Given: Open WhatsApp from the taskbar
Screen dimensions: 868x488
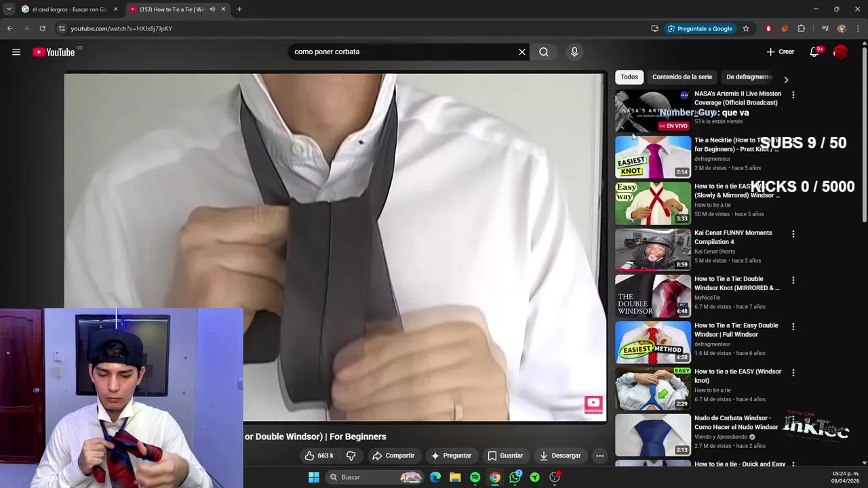Looking at the screenshot, I should [x=515, y=477].
